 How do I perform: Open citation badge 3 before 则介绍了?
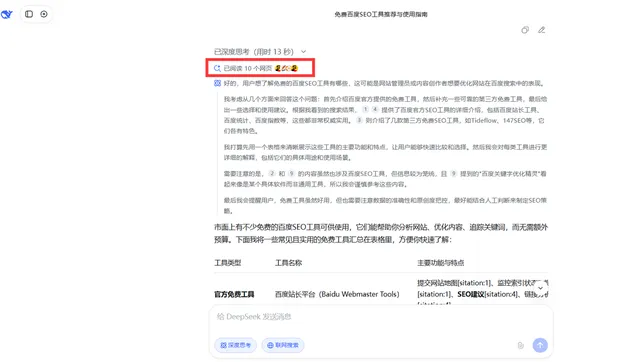point(359,120)
